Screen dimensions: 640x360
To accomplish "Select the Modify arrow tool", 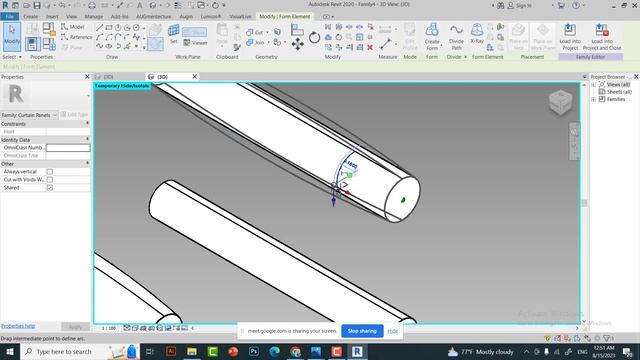I will [12, 36].
